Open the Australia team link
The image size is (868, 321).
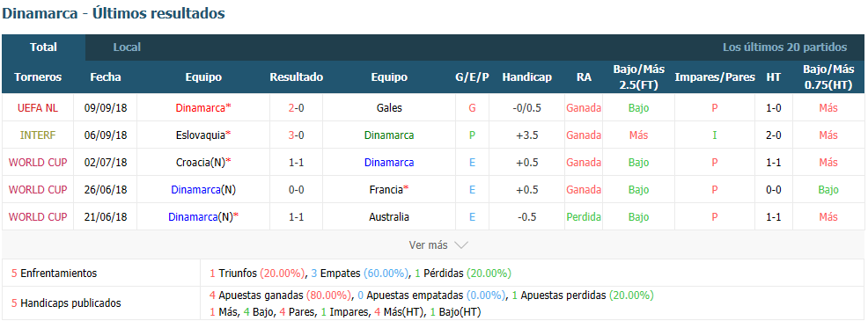[x=389, y=217]
